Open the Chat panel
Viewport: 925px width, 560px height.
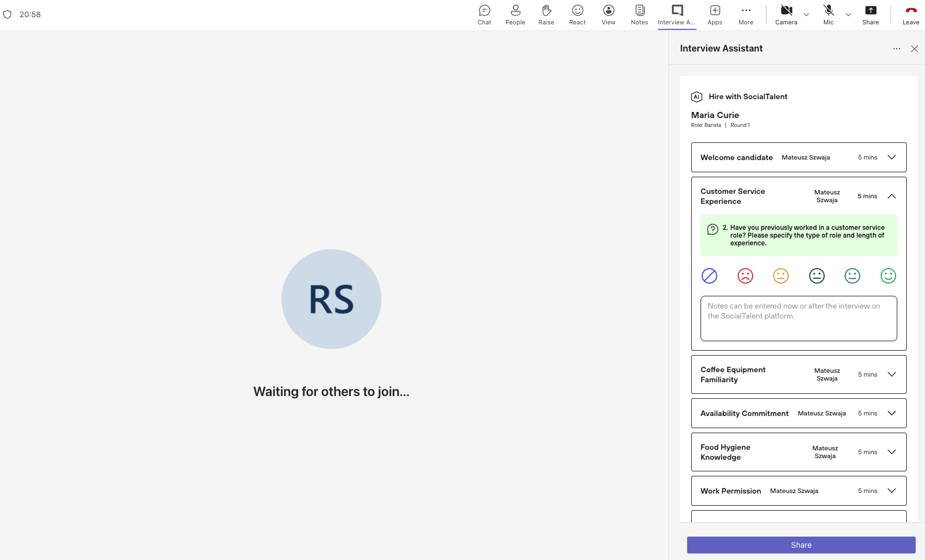484,15
